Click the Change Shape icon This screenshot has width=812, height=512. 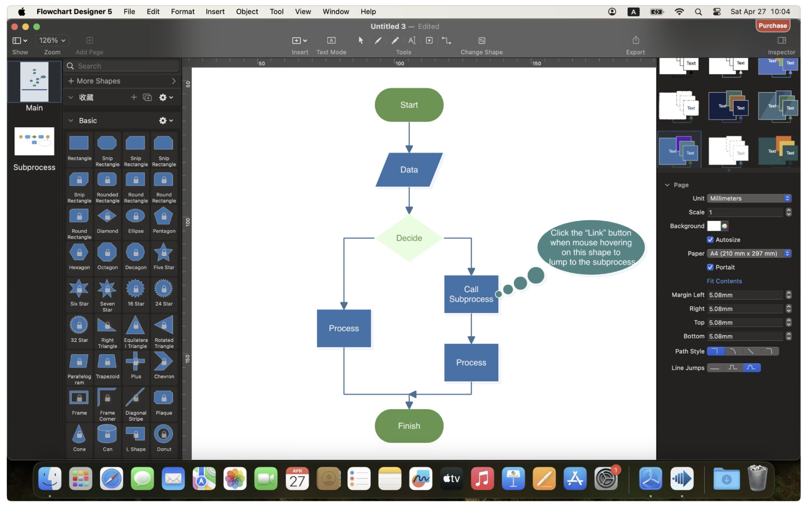[x=482, y=40]
